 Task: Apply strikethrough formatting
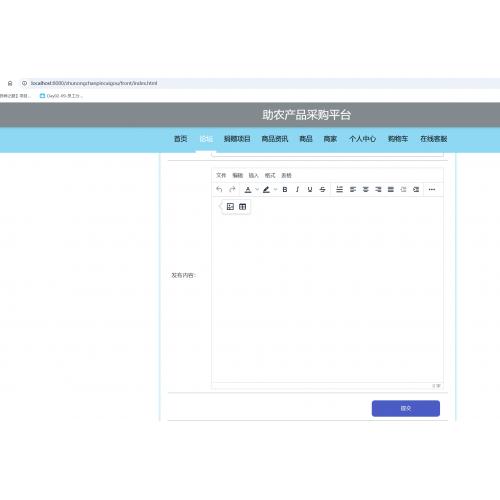(322, 189)
